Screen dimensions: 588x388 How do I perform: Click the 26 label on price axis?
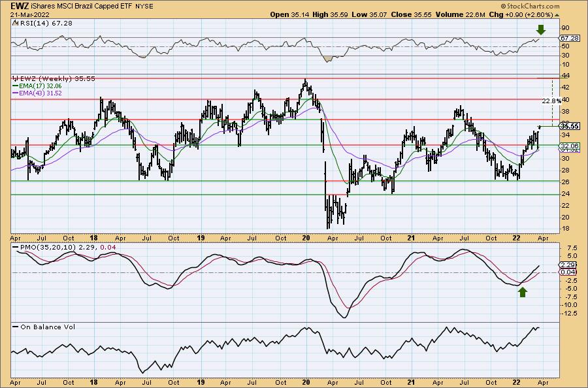click(x=566, y=182)
